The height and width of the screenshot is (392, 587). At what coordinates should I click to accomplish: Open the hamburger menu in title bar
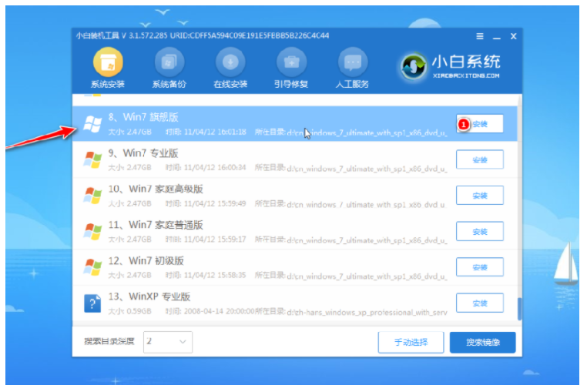[480, 36]
